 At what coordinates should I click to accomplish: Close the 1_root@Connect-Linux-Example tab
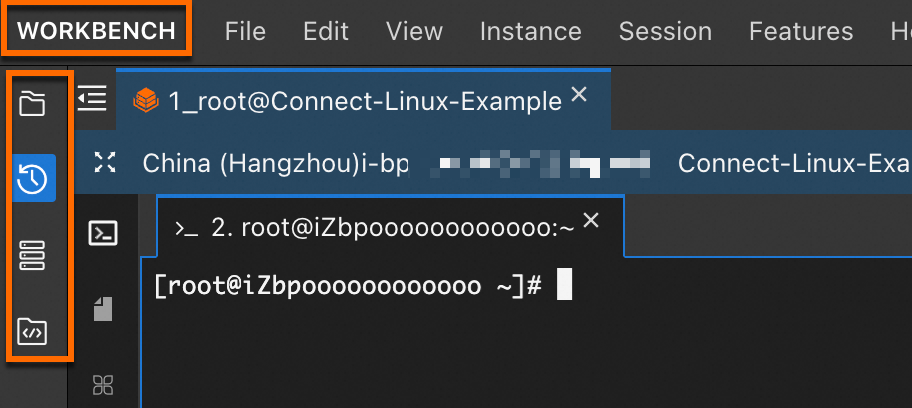[579, 94]
